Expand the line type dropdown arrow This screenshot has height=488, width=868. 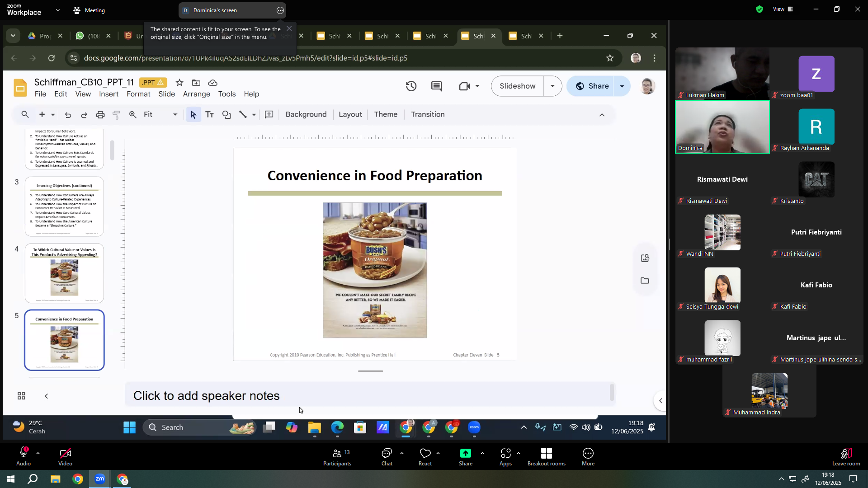pyautogui.click(x=254, y=115)
